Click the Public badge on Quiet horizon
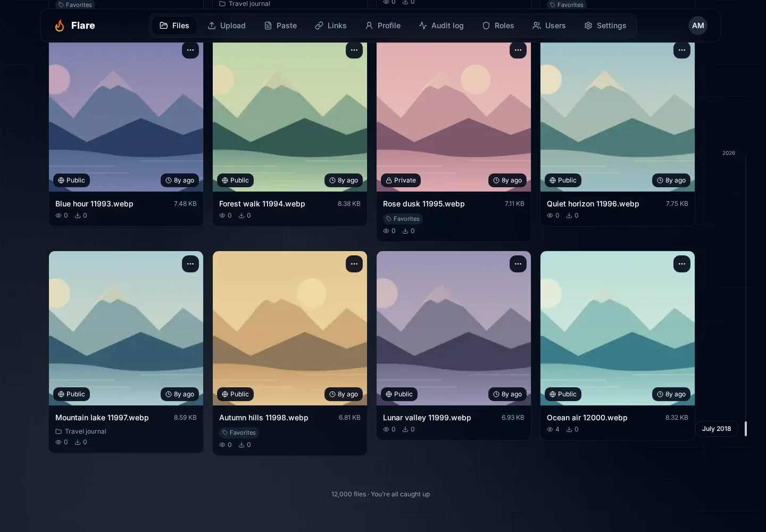The height and width of the screenshot is (532, 766). click(563, 180)
